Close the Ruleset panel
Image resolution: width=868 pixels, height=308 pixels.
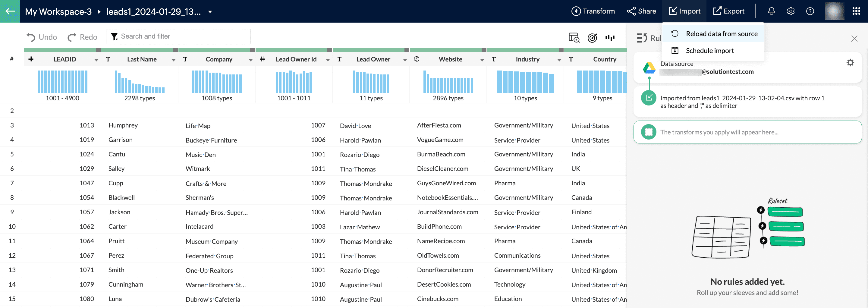(x=854, y=39)
